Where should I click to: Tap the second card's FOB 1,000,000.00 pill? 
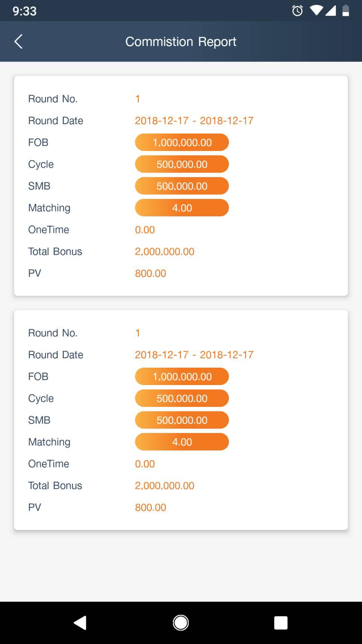(182, 376)
